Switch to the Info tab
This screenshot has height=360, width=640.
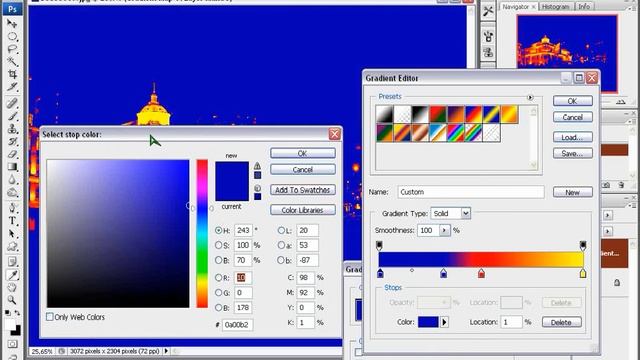pos(584,7)
